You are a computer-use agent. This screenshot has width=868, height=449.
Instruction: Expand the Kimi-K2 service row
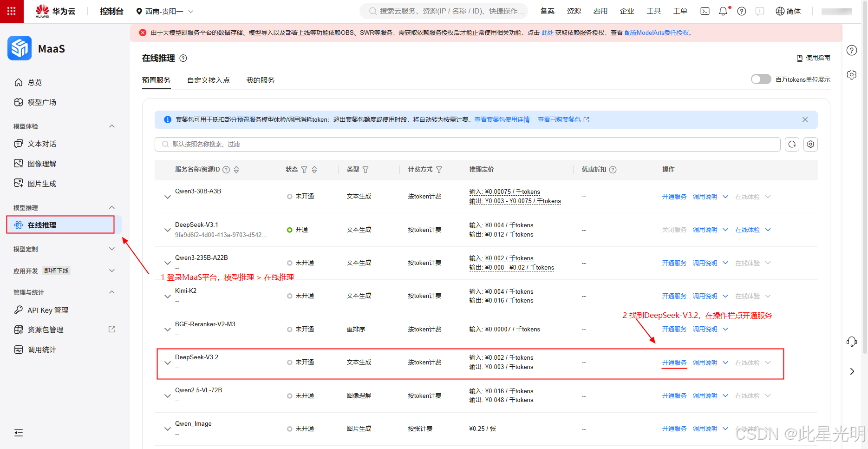167,296
